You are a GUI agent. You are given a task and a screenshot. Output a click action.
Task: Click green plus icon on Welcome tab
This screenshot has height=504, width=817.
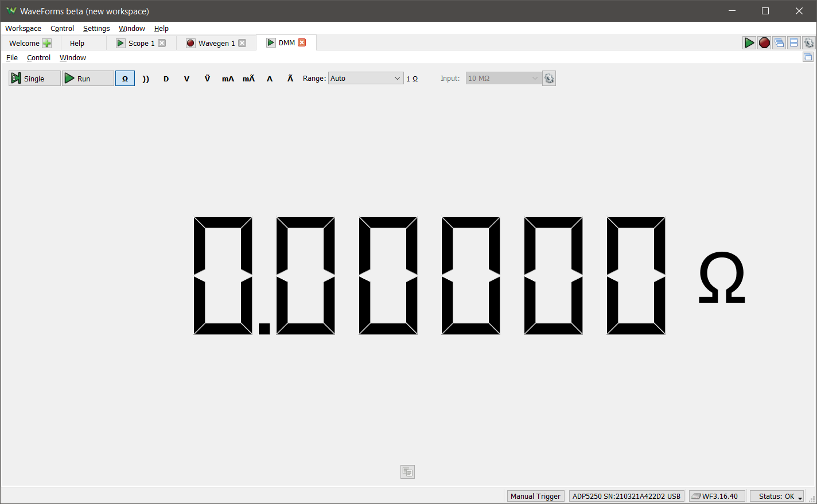(46, 43)
